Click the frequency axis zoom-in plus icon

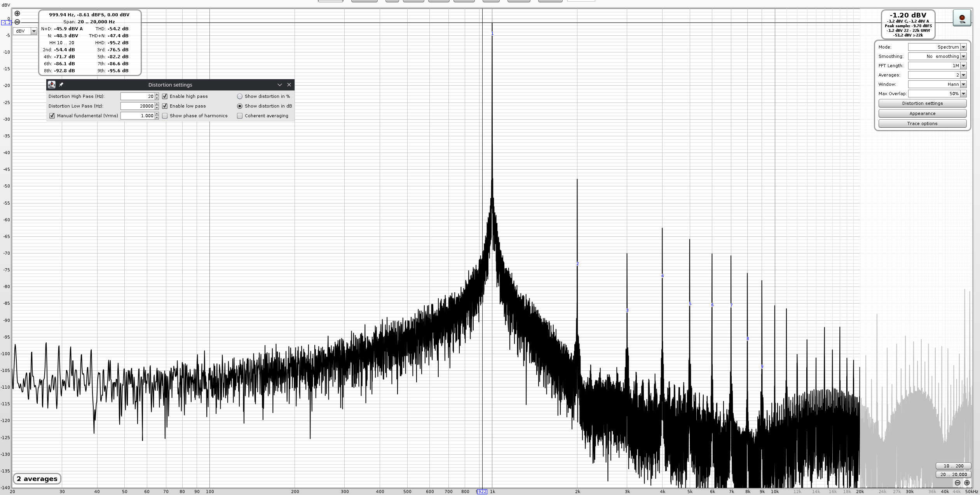coord(967,483)
